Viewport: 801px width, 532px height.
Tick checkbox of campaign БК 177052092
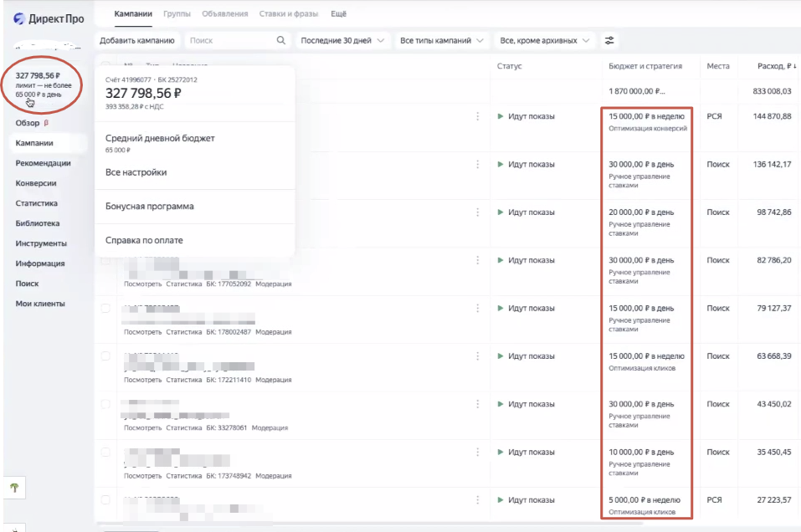click(105, 260)
